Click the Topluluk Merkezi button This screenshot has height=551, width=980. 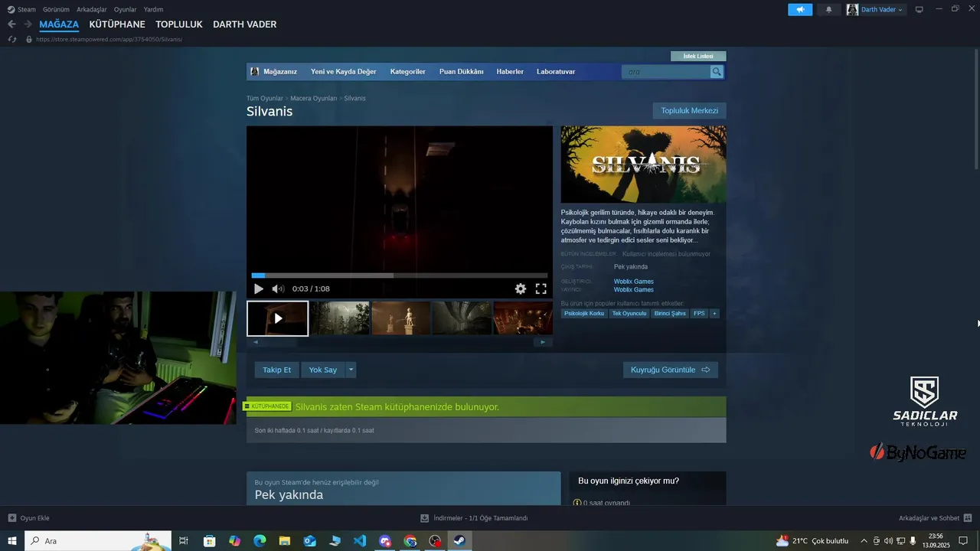(x=690, y=111)
